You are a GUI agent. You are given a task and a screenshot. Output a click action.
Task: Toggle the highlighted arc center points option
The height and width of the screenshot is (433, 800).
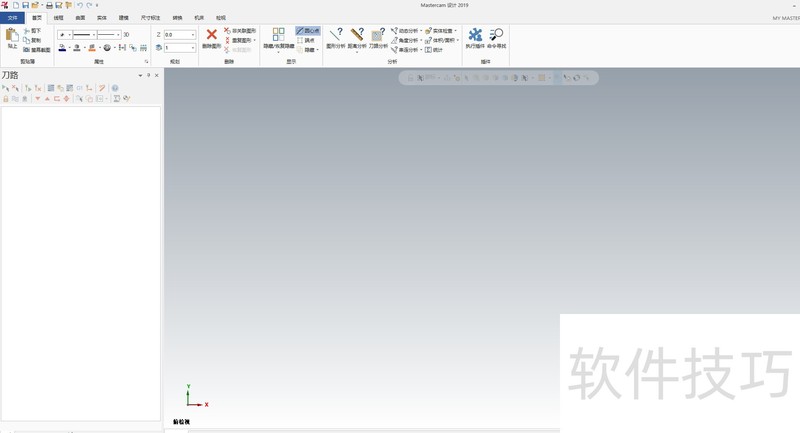point(308,31)
